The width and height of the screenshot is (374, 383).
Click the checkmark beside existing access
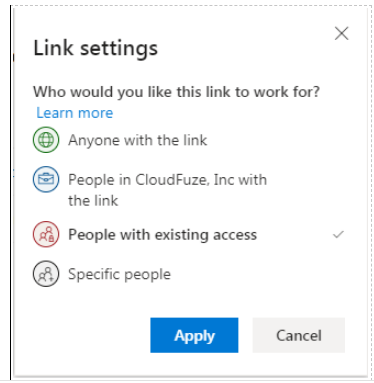338,235
